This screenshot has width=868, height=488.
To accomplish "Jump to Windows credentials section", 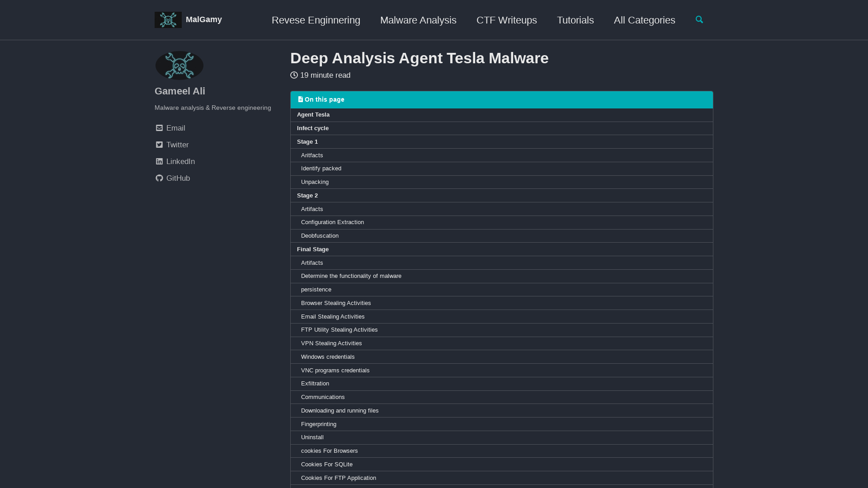I will 502,357.
